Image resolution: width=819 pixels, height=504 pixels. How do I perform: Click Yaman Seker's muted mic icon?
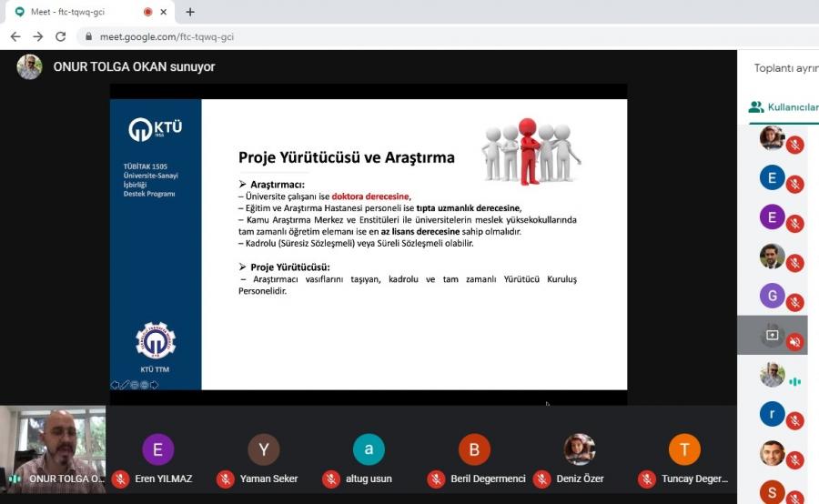click(226, 479)
